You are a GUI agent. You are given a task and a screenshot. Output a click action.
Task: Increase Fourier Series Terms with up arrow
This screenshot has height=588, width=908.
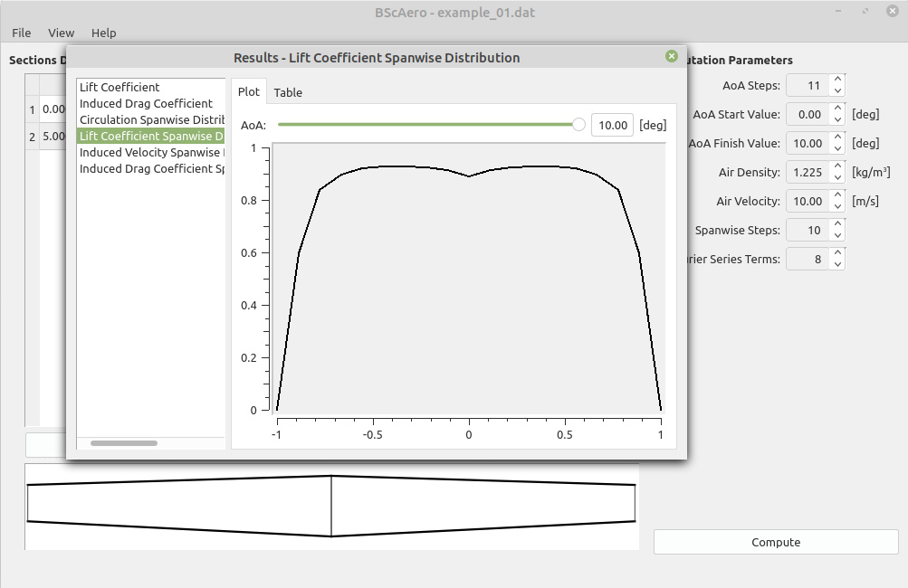837,253
